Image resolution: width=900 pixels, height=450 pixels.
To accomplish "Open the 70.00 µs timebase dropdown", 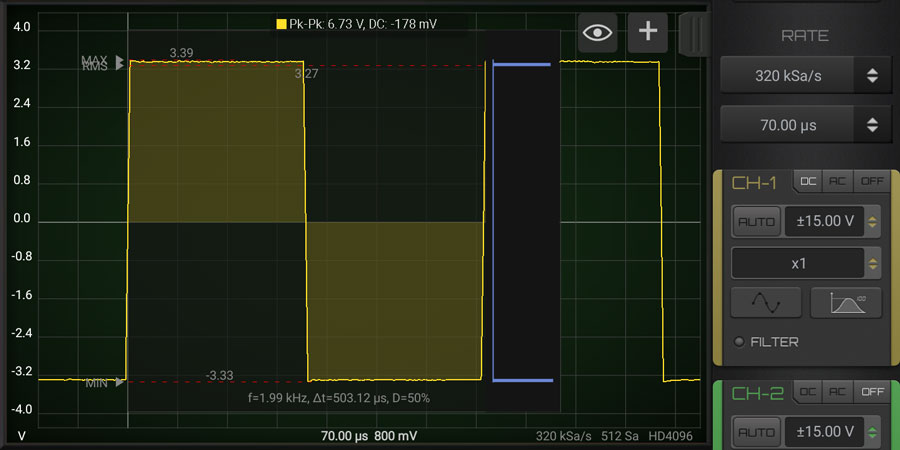I will [802, 125].
